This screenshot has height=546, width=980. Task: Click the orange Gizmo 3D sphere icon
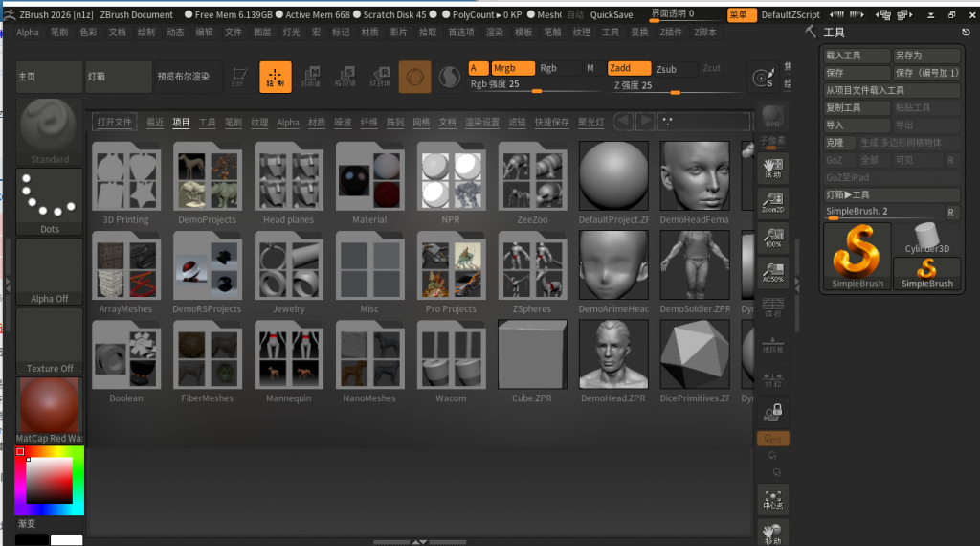(x=415, y=77)
